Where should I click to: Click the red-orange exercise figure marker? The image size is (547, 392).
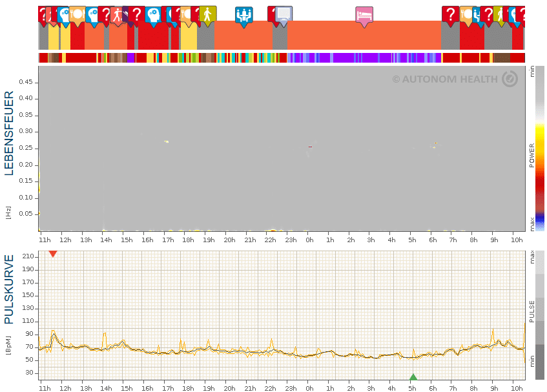pos(117,15)
